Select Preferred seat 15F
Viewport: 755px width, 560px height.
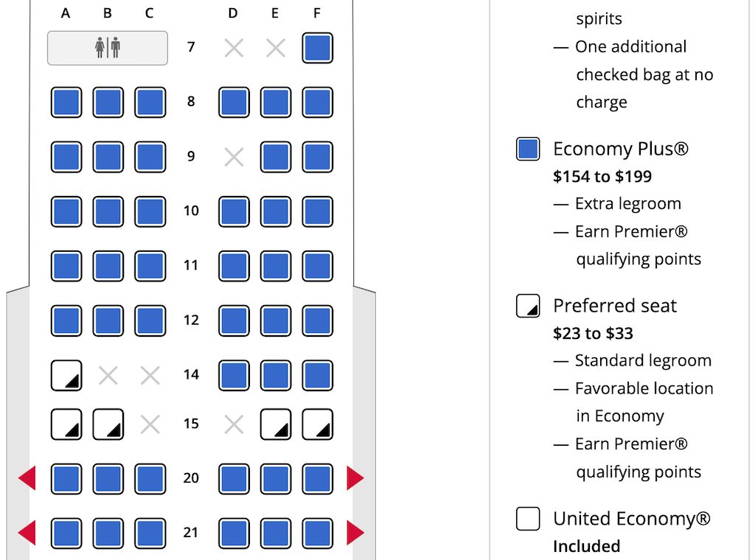[317, 424]
